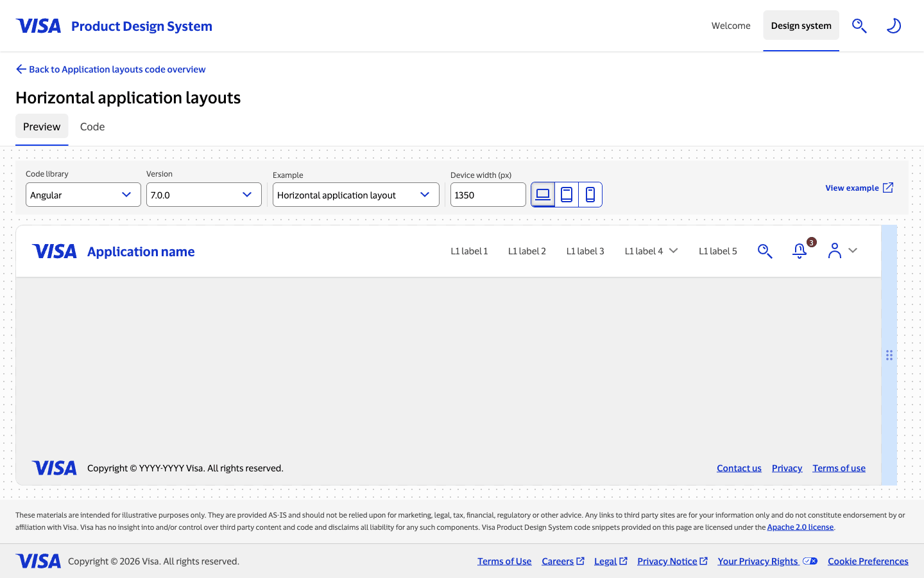
Task: Select L1 label 5 in the example nav
Action: pyautogui.click(x=718, y=251)
